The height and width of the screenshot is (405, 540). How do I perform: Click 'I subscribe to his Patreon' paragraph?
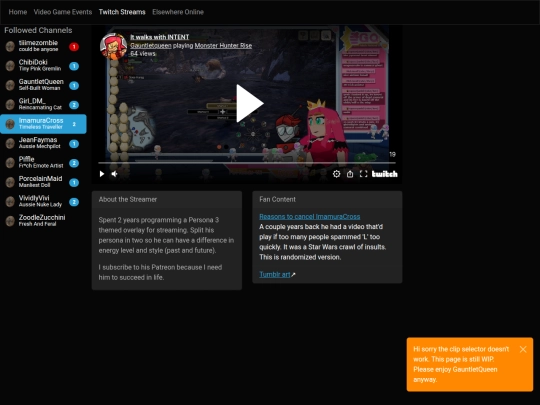160,272
